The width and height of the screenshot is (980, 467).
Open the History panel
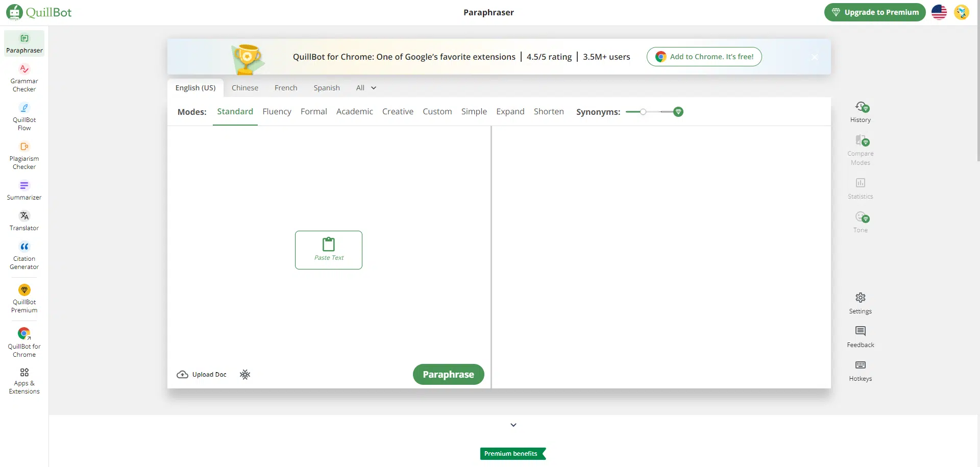click(861, 112)
